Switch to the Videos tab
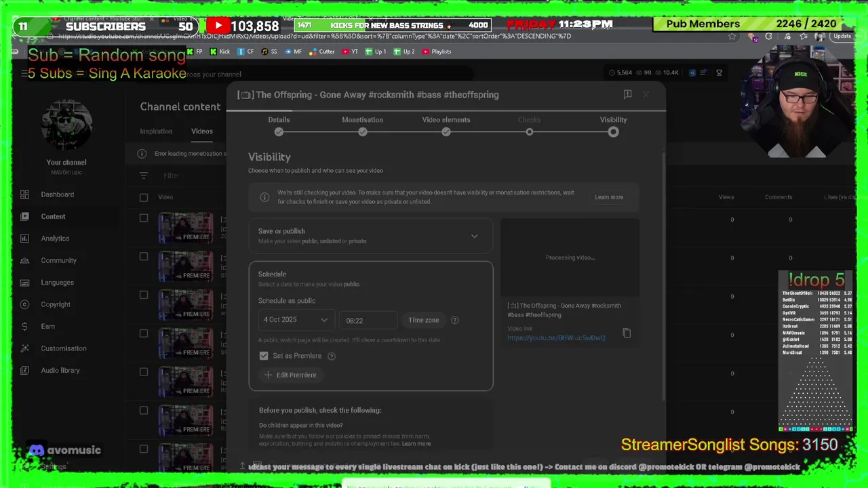The image size is (868, 488). tap(201, 131)
